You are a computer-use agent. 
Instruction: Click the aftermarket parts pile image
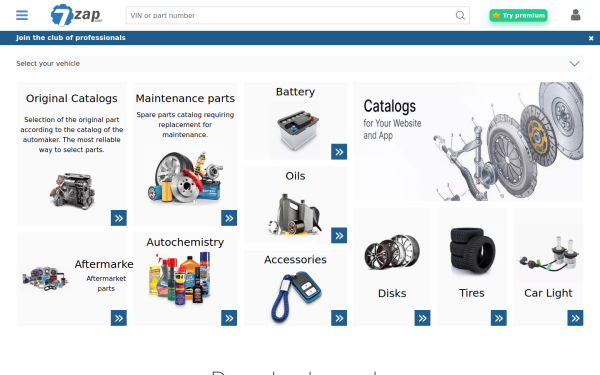pyautogui.click(x=45, y=278)
